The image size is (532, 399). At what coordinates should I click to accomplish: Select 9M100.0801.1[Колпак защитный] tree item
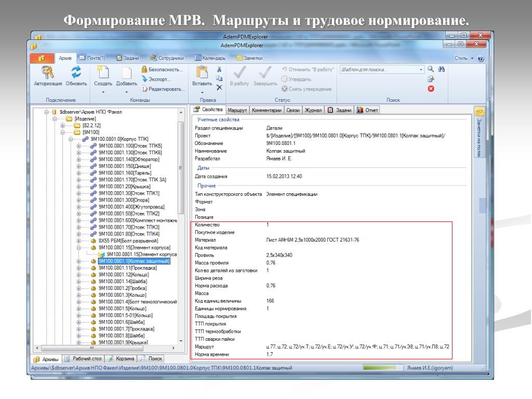[134, 261]
